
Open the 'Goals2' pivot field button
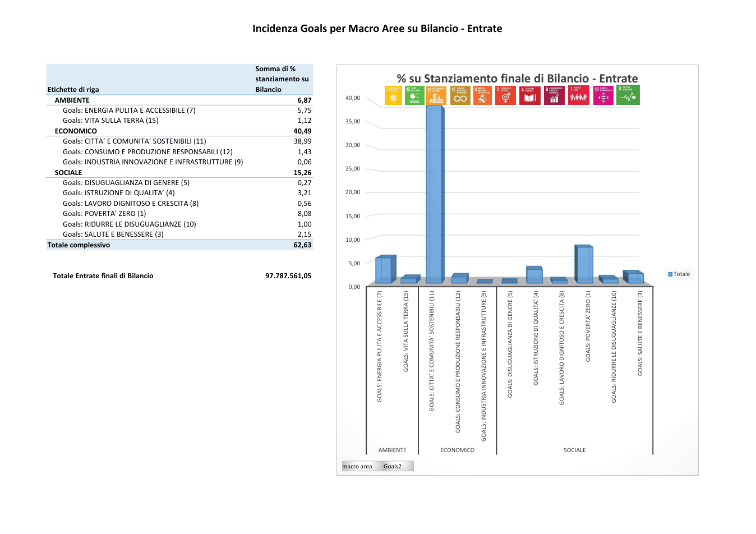coord(393,466)
